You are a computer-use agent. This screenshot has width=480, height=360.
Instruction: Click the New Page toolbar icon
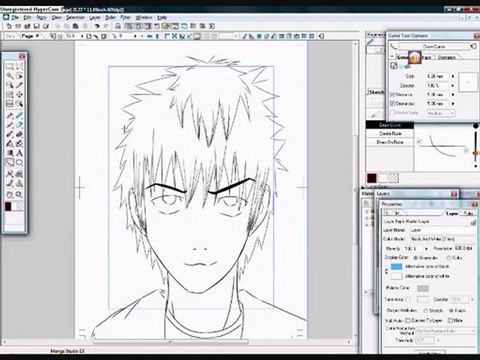tap(9, 26)
